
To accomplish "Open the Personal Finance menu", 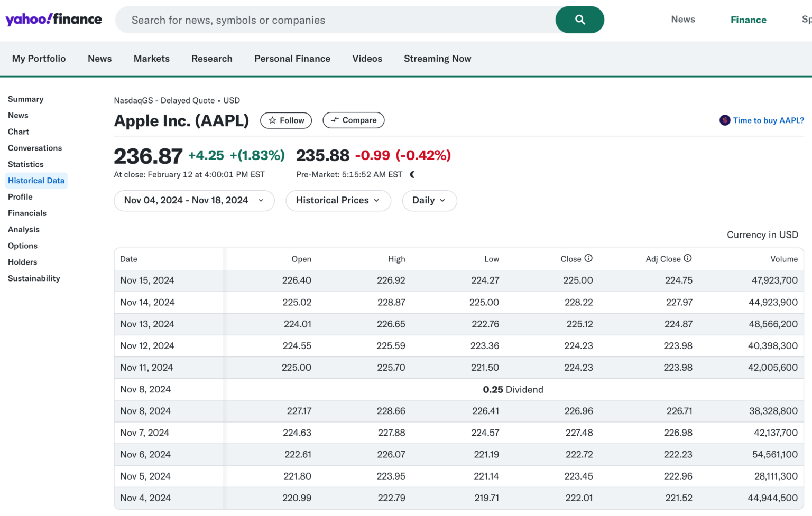I will pyautogui.click(x=292, y=59).
